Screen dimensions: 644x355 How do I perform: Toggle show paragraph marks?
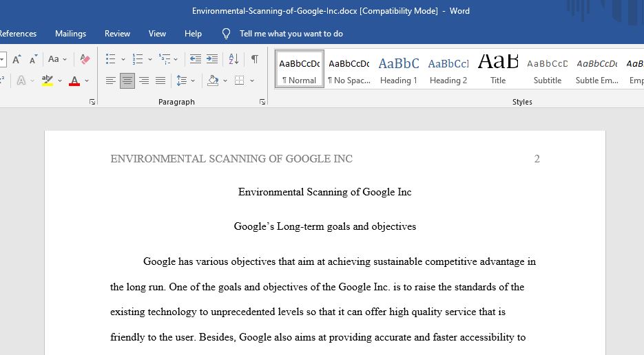[255, 59]
